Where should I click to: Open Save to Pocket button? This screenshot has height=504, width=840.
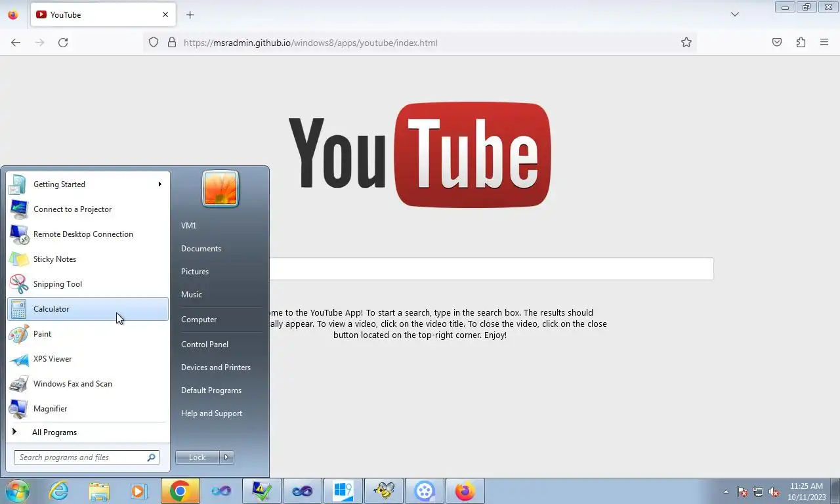777,43
